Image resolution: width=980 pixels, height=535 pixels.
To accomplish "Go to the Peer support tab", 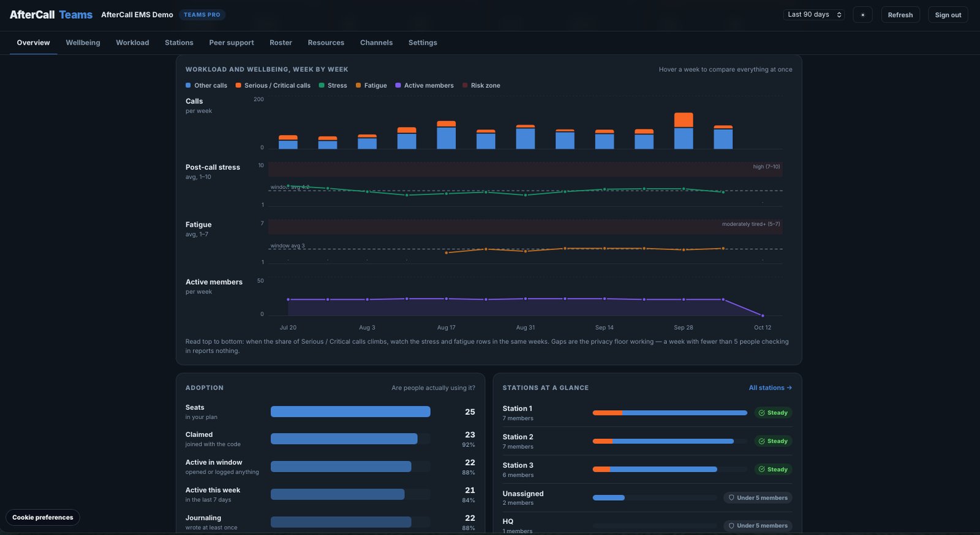I will (x=231, y=42).
